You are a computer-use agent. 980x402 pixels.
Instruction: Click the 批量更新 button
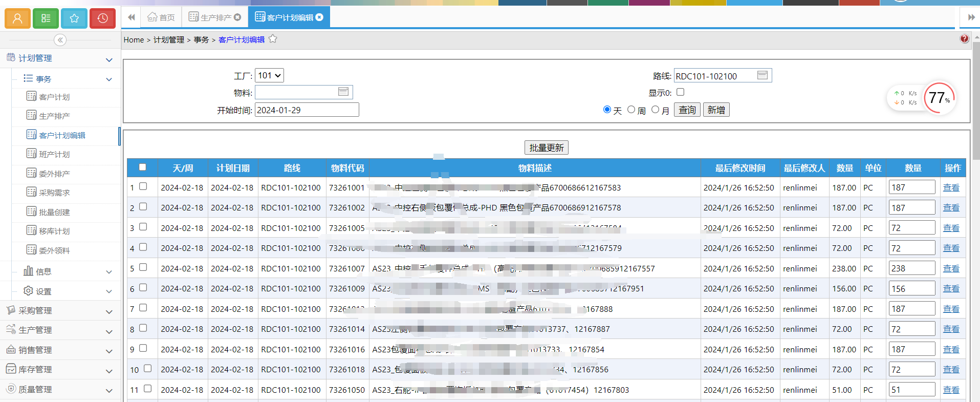[547, 147]
